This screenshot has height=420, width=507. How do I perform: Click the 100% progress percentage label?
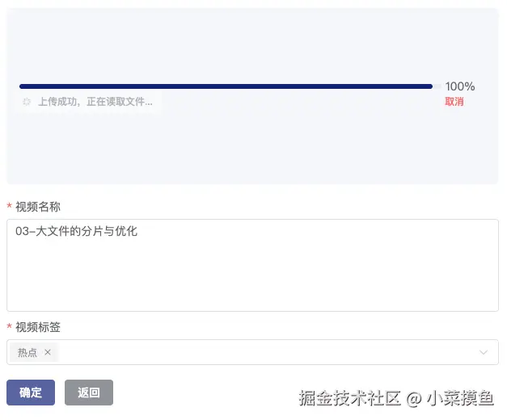pos(460,86)
